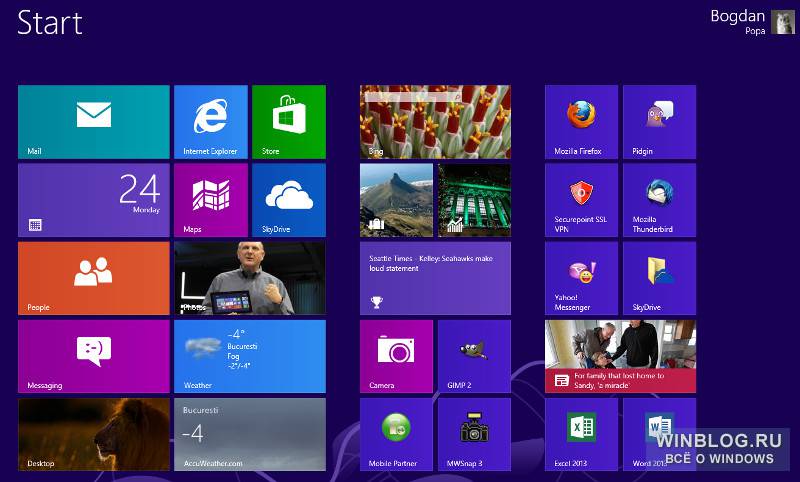The image size is (800, 482).
Task: Click the user account picture
Action: pos(783,22)
